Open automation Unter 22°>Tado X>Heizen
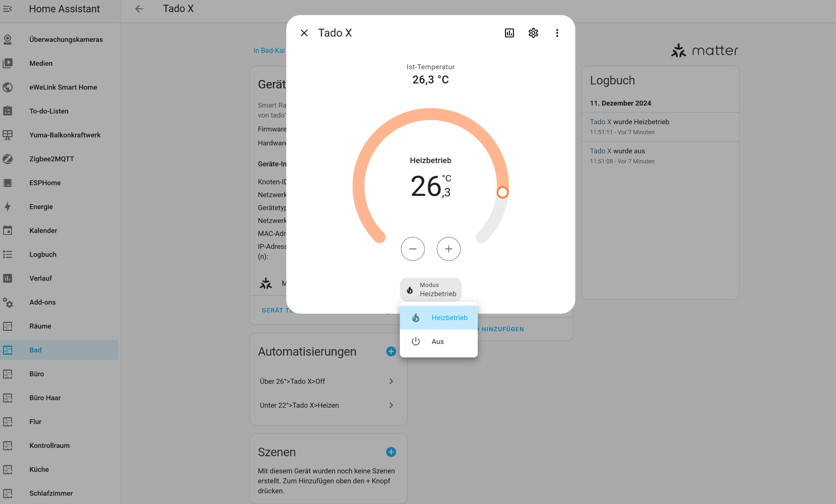 [327, 405]
